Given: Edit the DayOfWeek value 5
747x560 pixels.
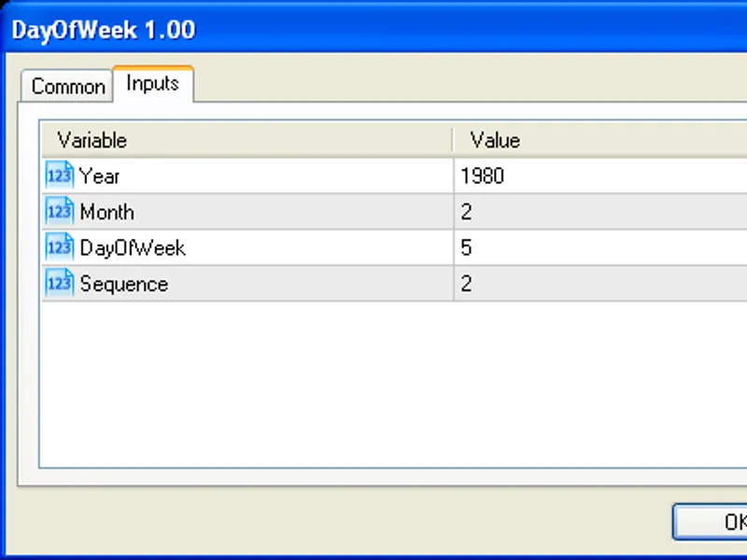Looking at the screenshot, I should point(600,247).
